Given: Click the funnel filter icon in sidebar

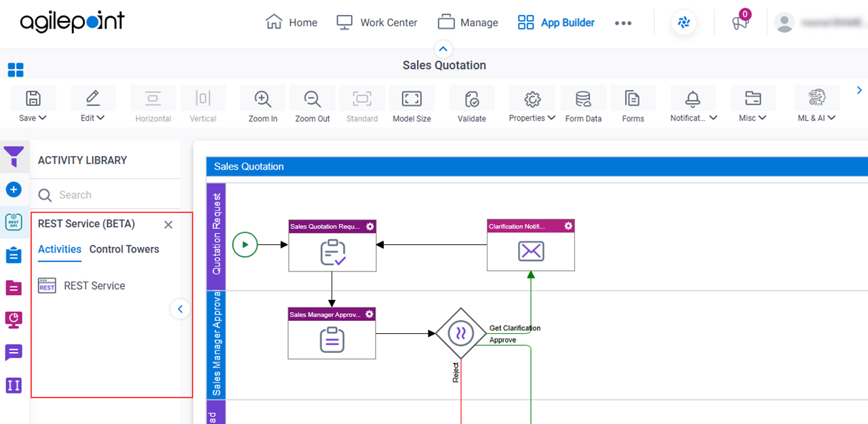Looking at the screenshot, I should click(14, 157).
